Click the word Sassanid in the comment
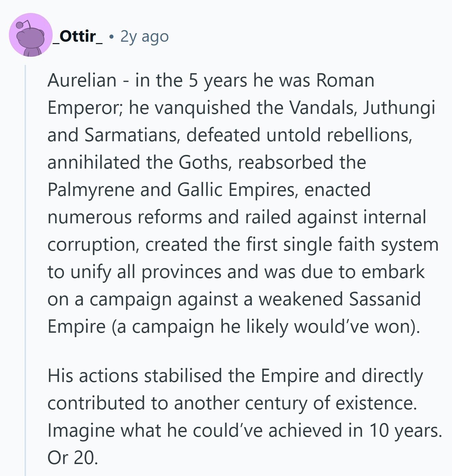The image size is (452, 476). pos(385,299)
